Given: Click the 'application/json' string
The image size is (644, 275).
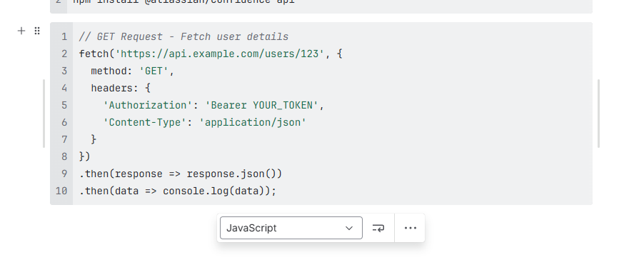Looking at the screenshot, I should [253, 122].
